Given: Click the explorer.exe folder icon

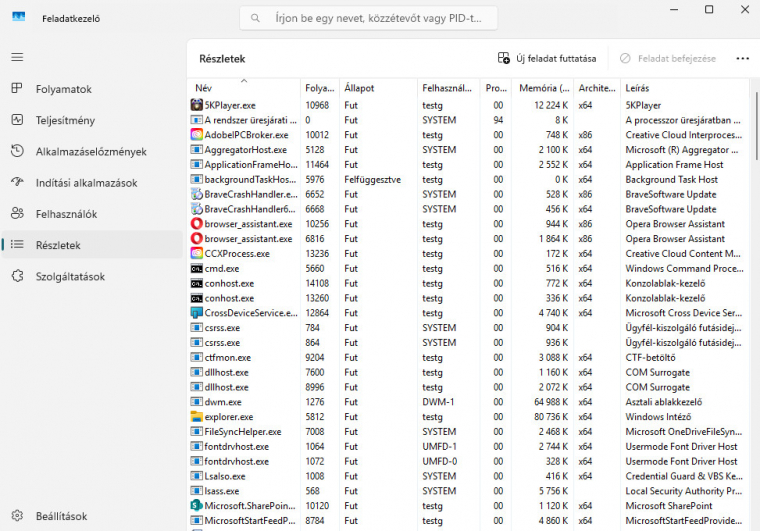Looking at the screenshot, I should click(196, 417).
